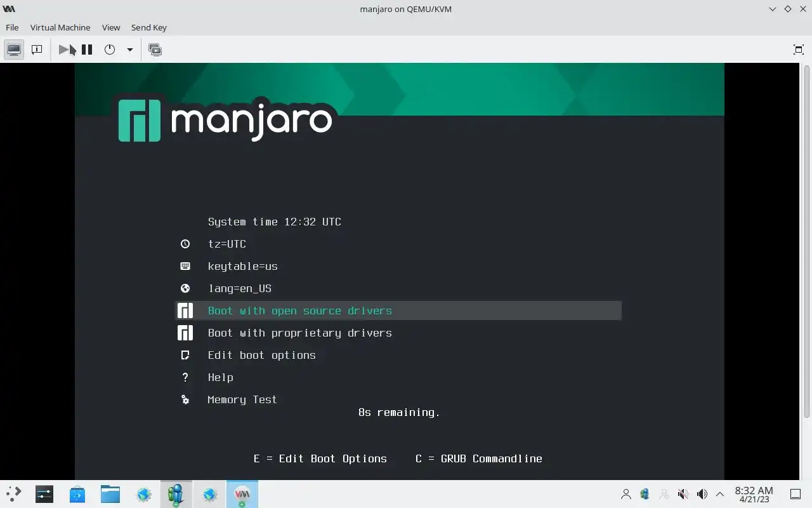The height and width of the screenshot is (508, 812).
Task: Open the Virtual Machine menu
Action: coord(60,27)
